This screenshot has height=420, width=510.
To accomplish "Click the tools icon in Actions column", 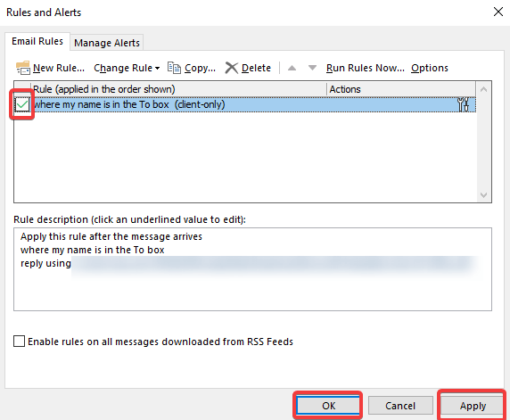I will (x=463, y=104).
